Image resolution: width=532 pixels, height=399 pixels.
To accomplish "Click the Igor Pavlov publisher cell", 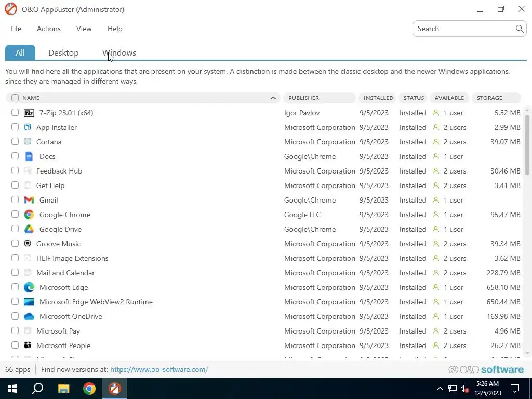I will pyautogui.click(x=302, y=113).
